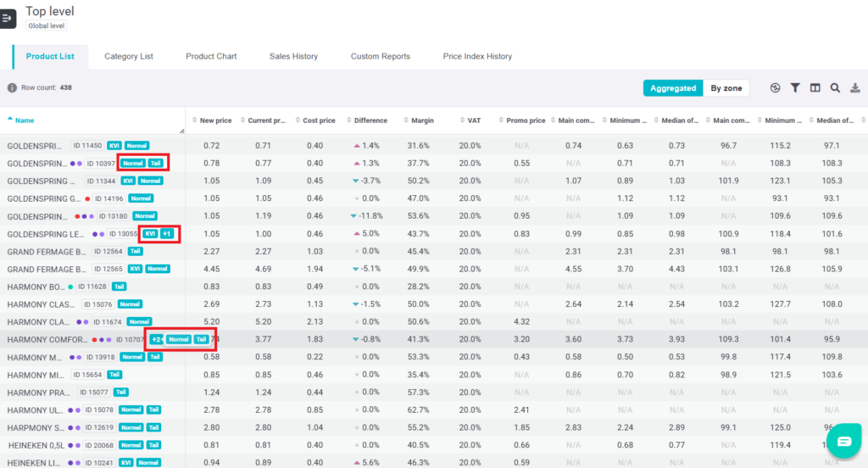Click the funnel filter icon
The height and width of the screenshot is (468, 868).
coord(795,88)
